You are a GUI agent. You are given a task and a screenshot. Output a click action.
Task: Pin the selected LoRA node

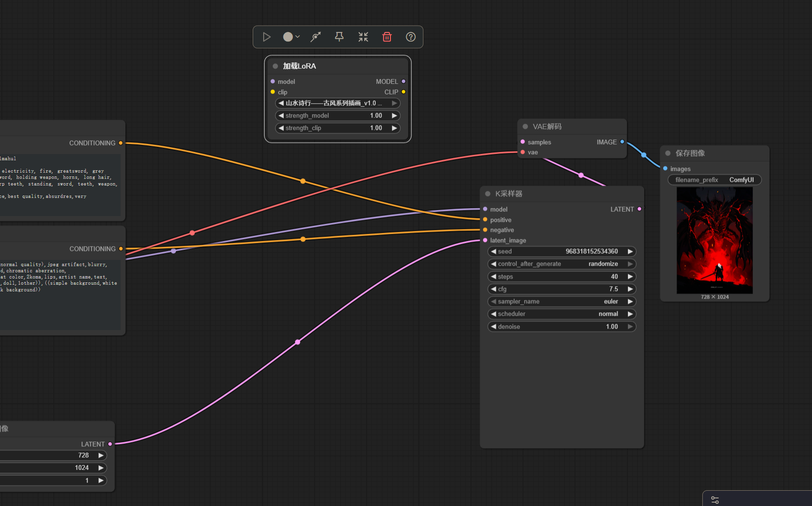point(339,37)
